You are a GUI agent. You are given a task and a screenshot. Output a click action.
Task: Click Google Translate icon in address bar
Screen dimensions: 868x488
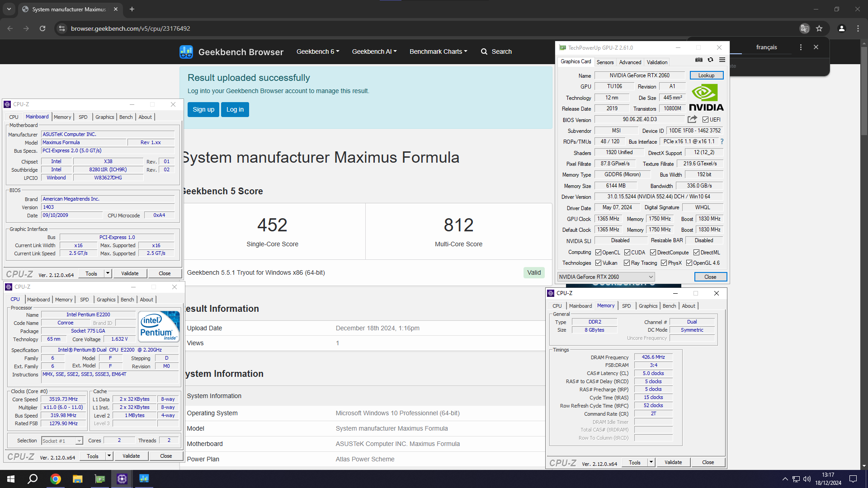804,28
